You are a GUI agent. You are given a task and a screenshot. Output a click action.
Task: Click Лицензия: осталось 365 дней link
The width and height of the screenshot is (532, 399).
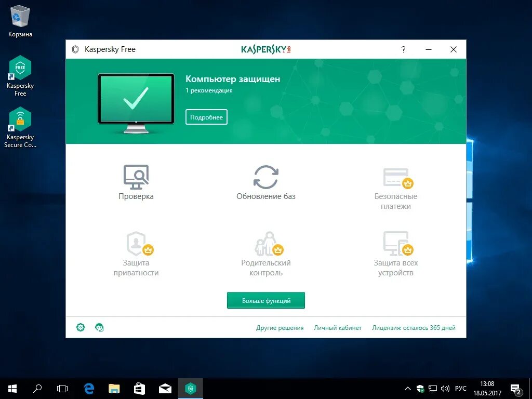coord(414,328)
